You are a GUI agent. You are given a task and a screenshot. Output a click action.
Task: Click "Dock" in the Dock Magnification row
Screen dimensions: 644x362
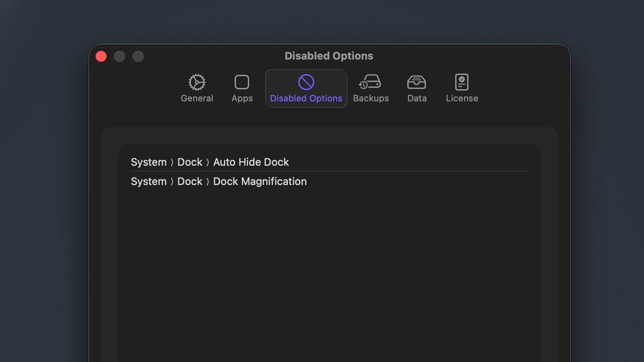tap(190, 181)
